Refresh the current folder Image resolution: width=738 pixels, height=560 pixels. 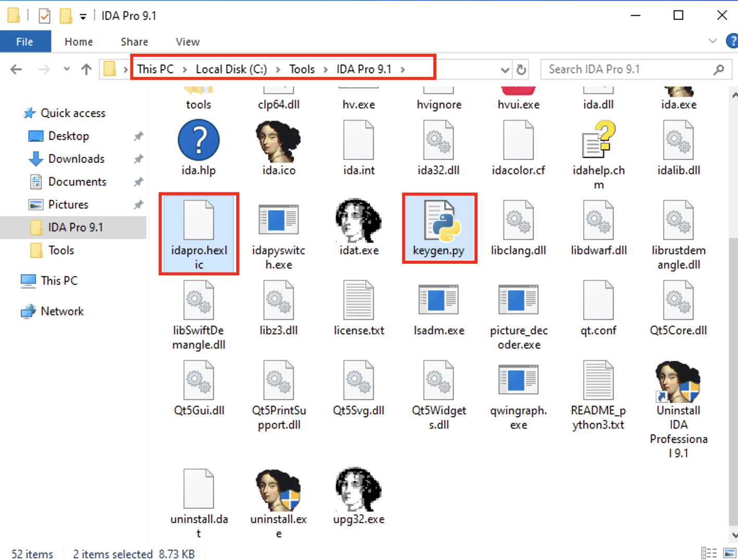tap(521, 69)
